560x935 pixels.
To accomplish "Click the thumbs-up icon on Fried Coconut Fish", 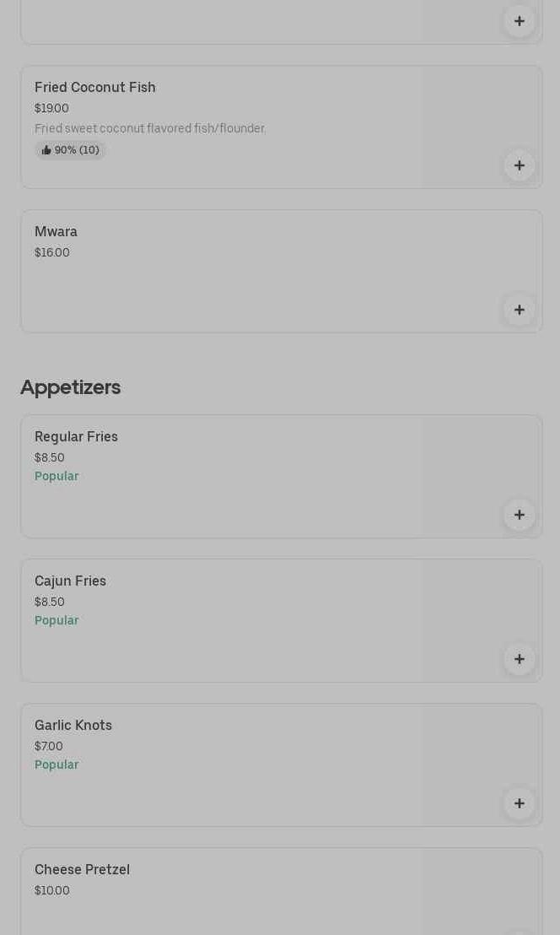I will click(x=46, y=150).
